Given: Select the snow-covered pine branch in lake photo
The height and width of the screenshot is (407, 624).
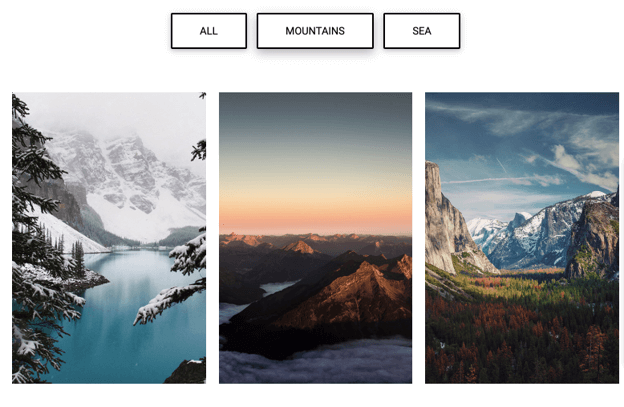Looking at the screenshot, I should [169, 300].
